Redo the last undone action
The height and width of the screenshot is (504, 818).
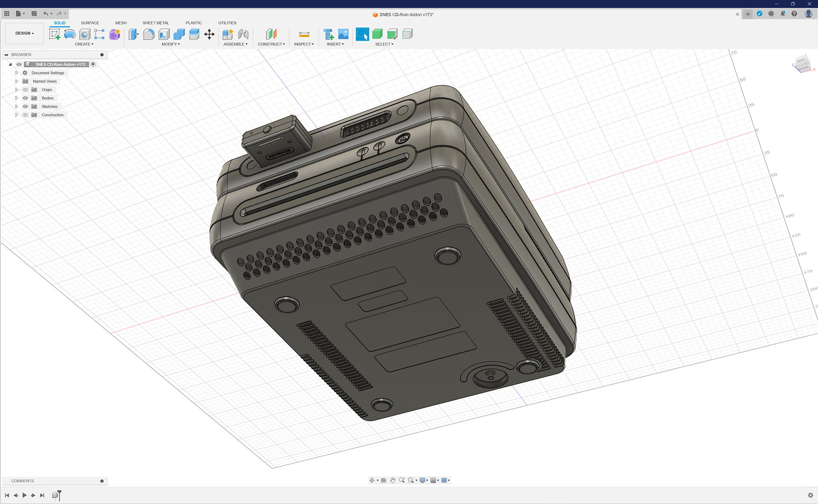tap(59, 14)
